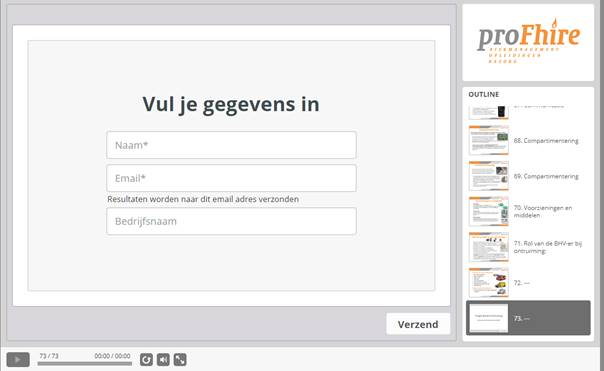The height and width of the screenshot is (371, 604).
Task: Click the replay slide icon
Action: pos(146,359)
